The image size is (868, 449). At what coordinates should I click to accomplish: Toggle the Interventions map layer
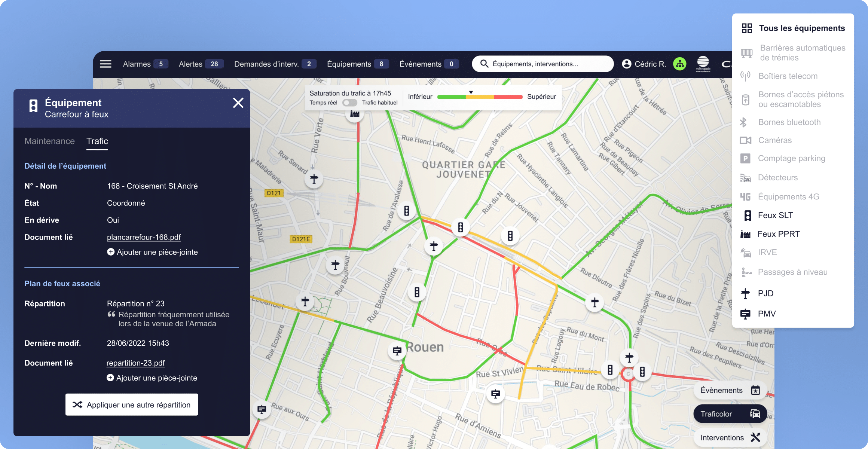coord(730,437)
